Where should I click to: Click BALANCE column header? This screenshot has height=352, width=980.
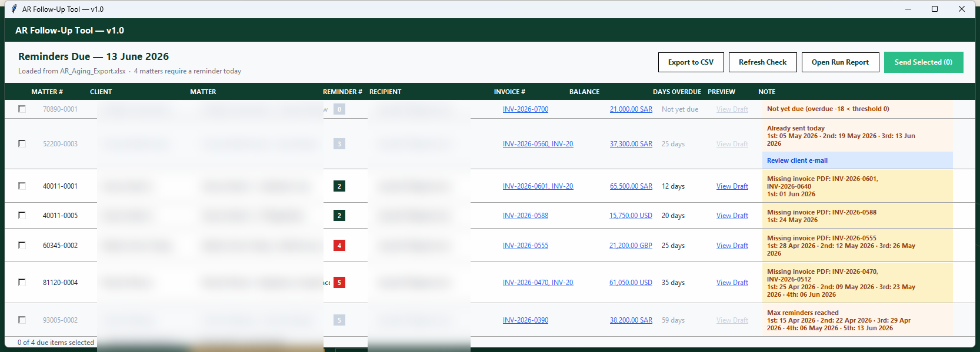584,92
